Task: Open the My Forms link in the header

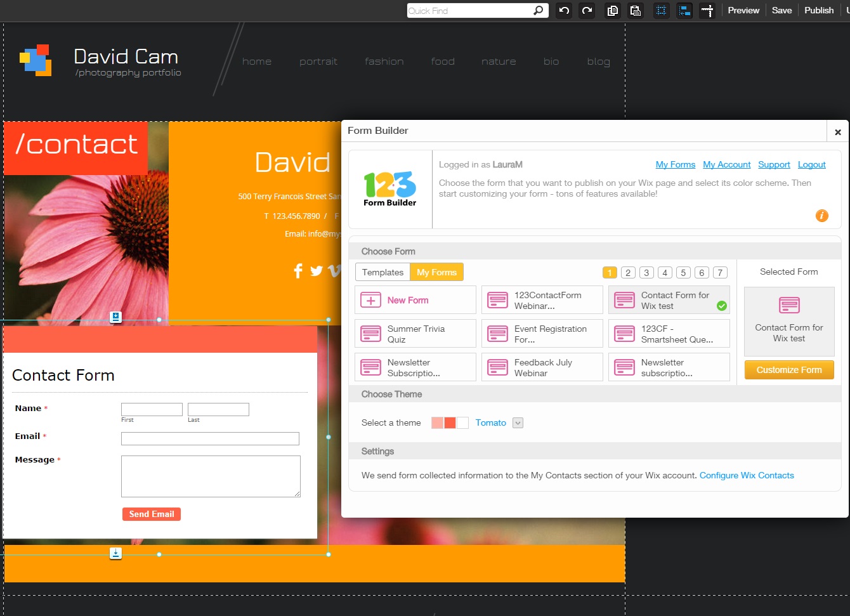Action: pos(676,164)
